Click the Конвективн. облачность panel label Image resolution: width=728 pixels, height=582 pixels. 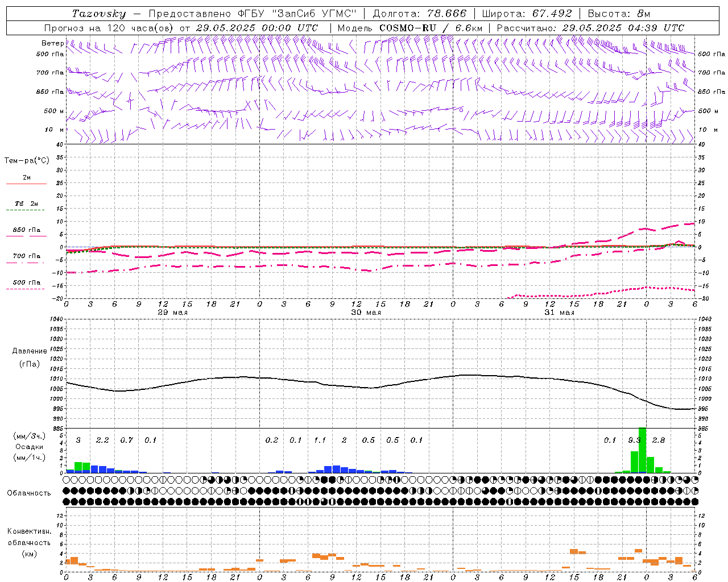pos(29,542)
